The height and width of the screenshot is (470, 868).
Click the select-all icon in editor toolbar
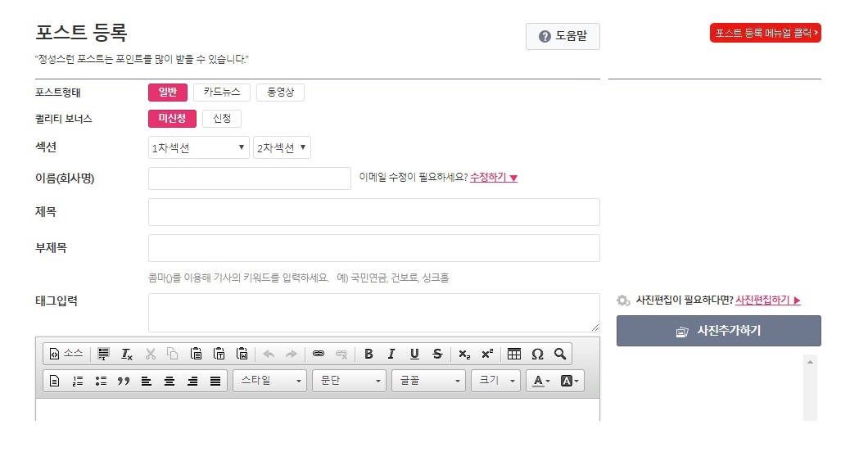[103, 354]
